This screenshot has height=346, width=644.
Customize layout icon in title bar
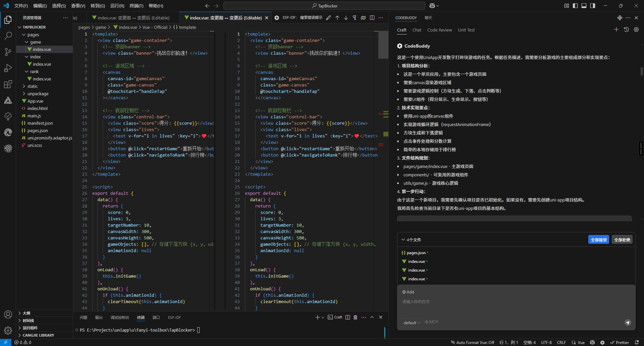tap(567, 6)
